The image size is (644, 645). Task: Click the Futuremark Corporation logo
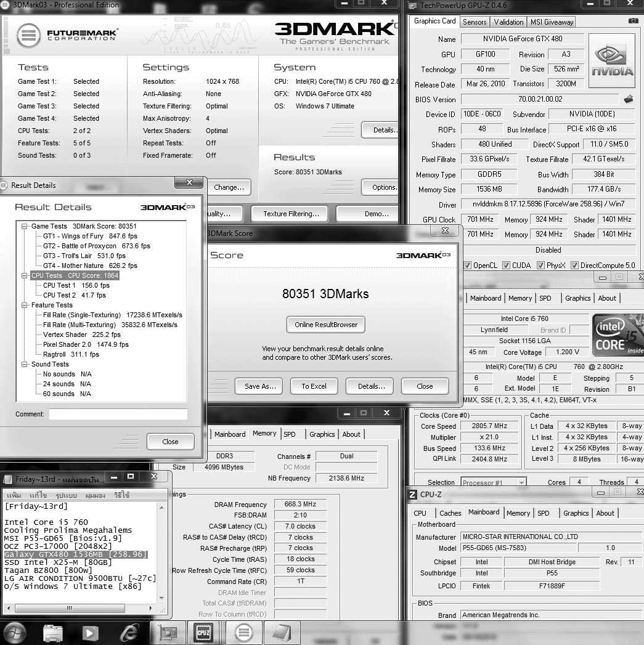click(x=68, y=35)
